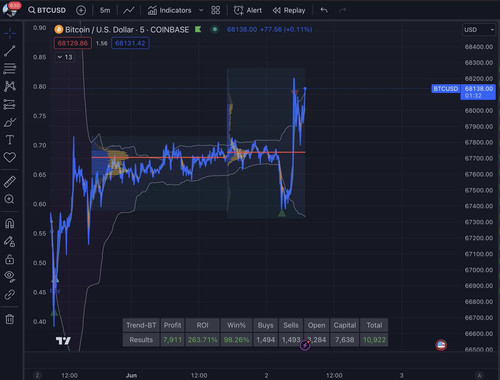Click the Win% value 98.26%
This screenshot has width=500, height=380.
[x=236, y=340]
